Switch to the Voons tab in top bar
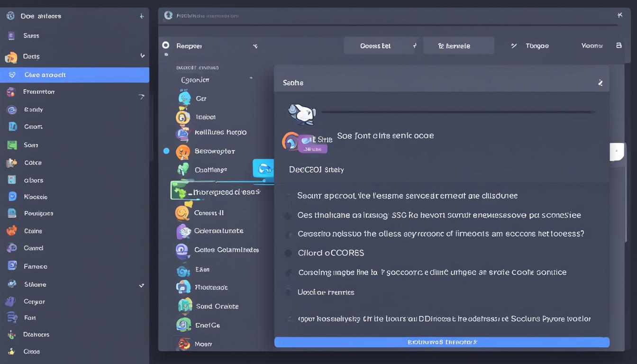 tap(591, 46)
